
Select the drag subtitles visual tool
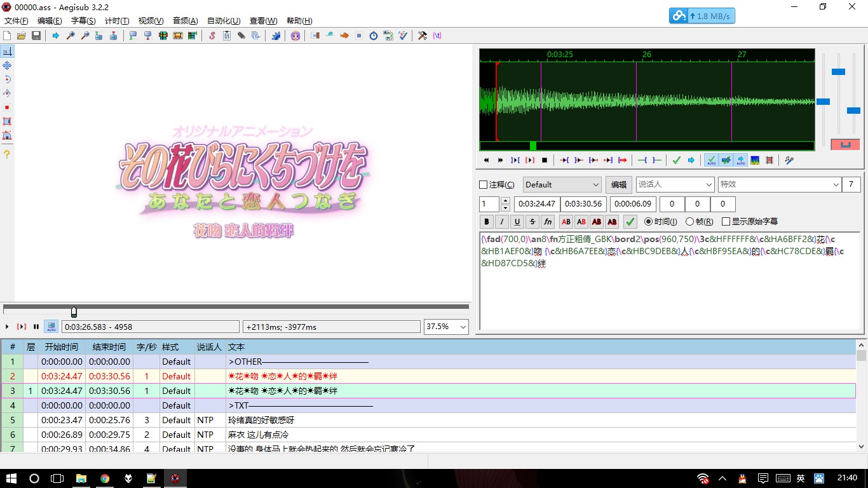(7, 65)
